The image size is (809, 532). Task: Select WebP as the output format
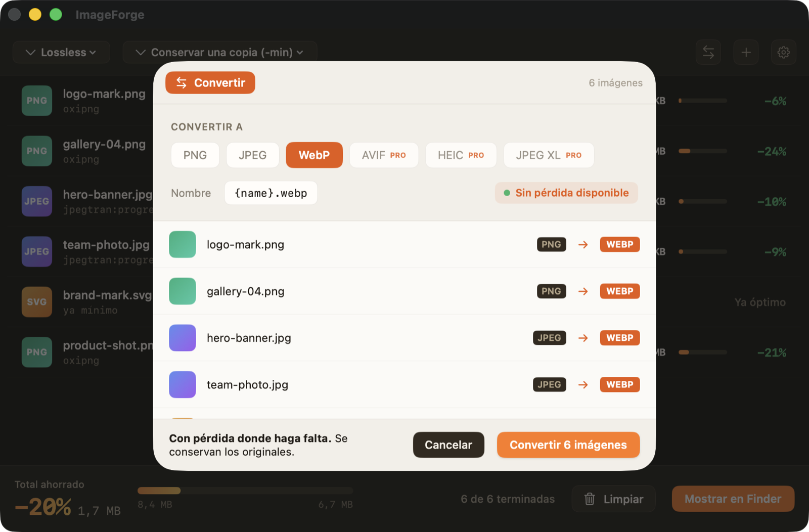(x=314, y=155)
